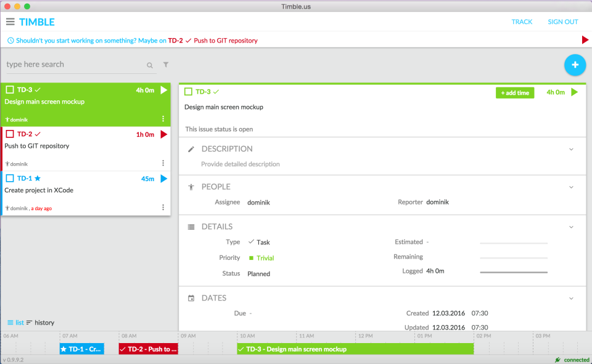The width and height of the screenshot is (592, 364).
Task: Select TD-2 block in the timeline
Action: [x=149, y=349]
